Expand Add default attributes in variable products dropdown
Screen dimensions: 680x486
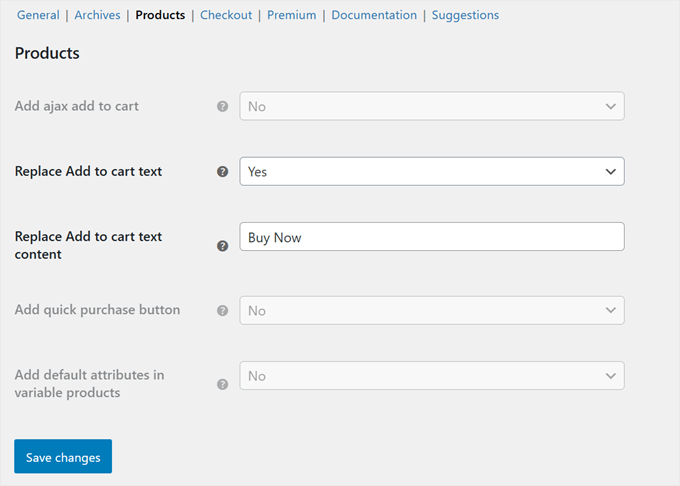(x=431, y=376)
